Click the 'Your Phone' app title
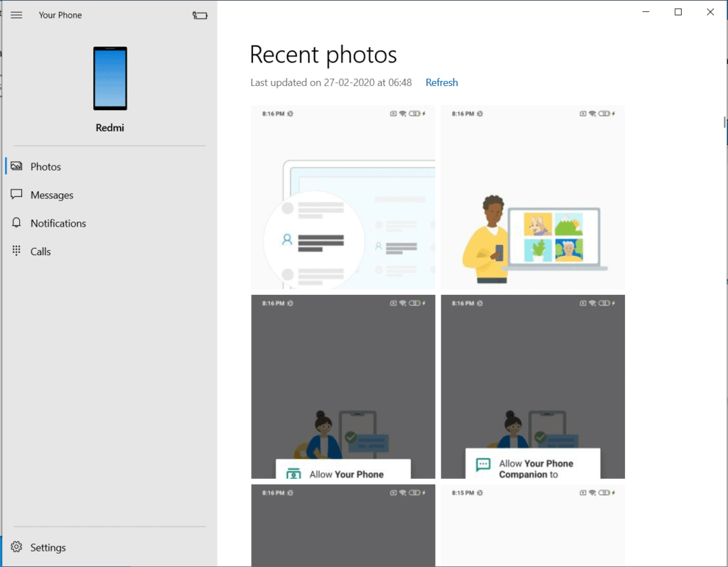 click(x=60, y=16)
